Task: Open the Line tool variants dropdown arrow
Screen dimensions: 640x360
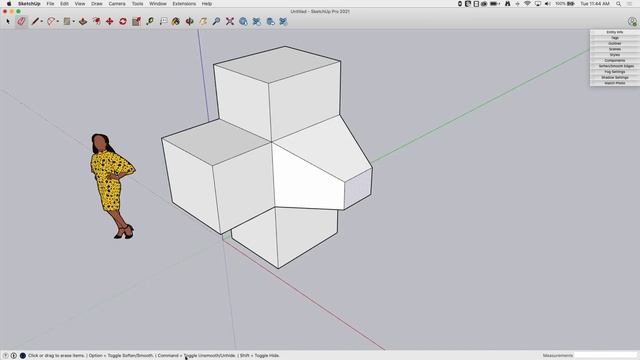Action: 42,22
